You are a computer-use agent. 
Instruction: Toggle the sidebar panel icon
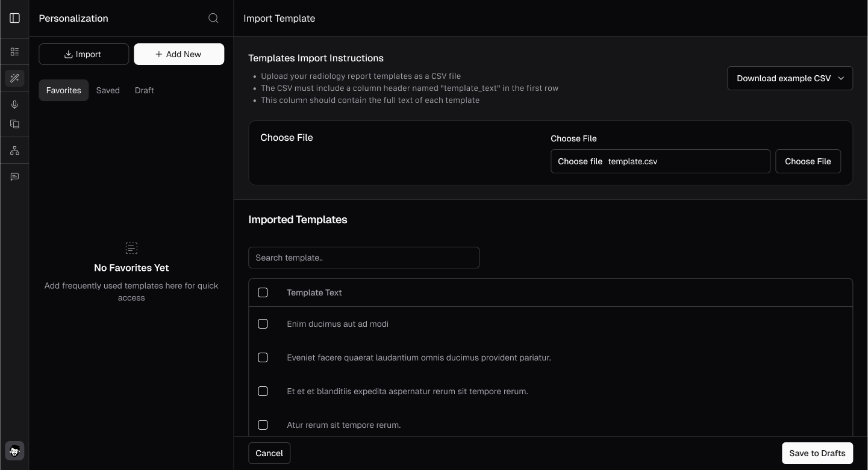tap(14, 18)
